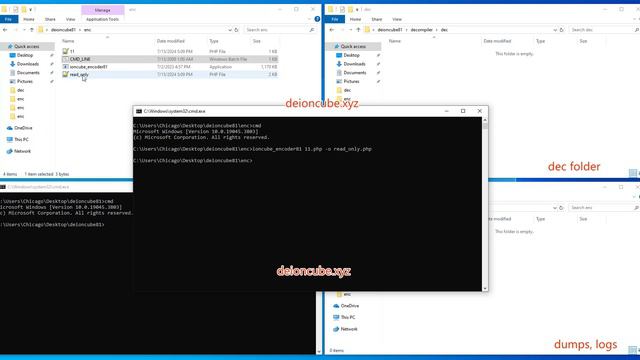Open Network in the enc window sidebar
Screen dimensions: 640x360
tap(22, 151)
